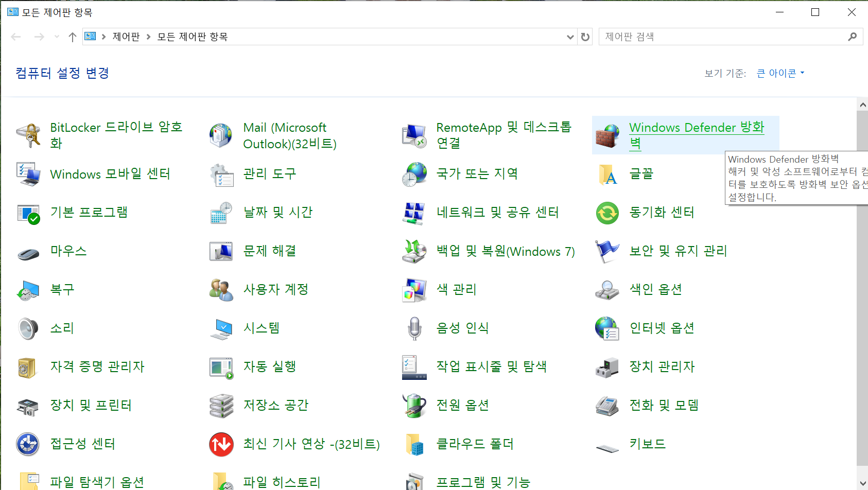Open the 프로그램 및 기능 link
This screenshot has width=868, height=490.
(483, 482)
